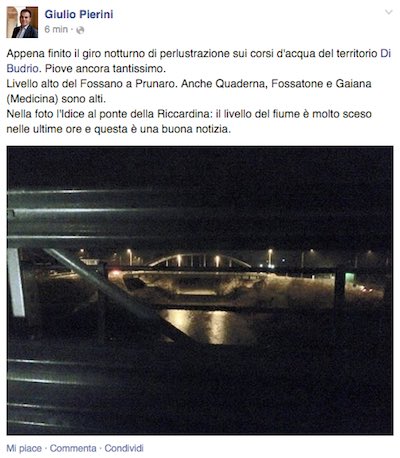Viewport: 400px width, 458px height.
Task: Click the green light at right of photo
Action: 349,277
